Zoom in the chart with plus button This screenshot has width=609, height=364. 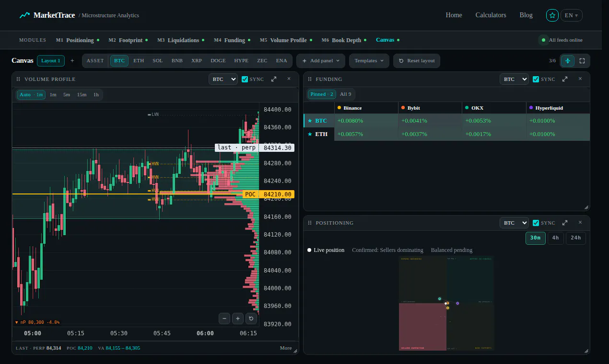point(238,318)
